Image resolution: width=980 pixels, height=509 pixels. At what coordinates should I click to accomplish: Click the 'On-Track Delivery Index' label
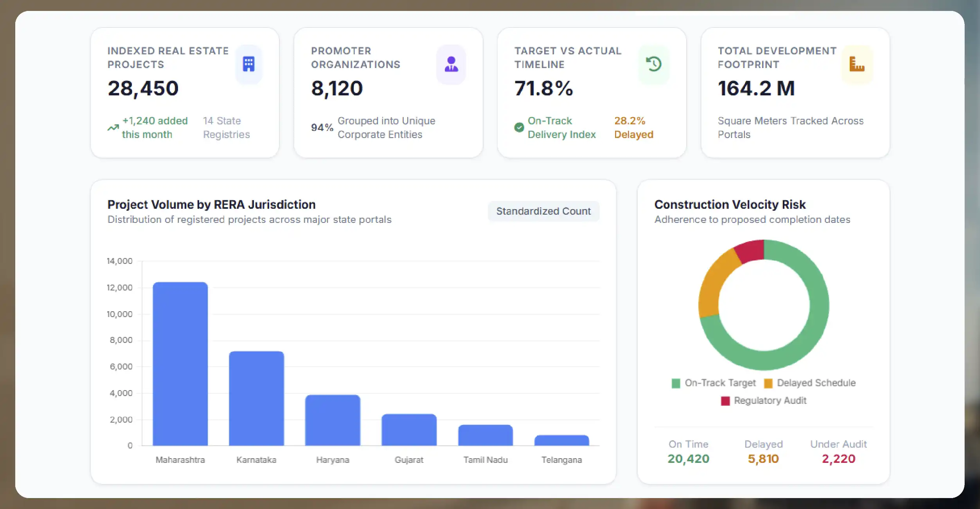561,127
